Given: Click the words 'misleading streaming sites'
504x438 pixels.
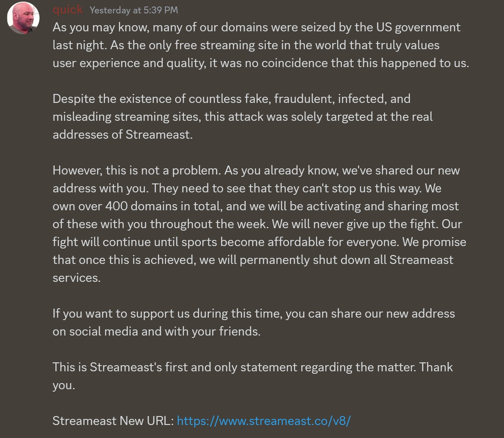Looking at the screenshot, I should tap(127, 117).
